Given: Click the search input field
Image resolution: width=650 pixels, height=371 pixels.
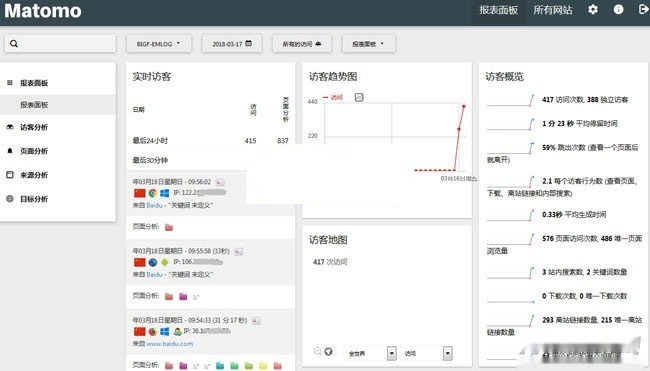Looking at the screenshot, I should (x=60, y=44).
